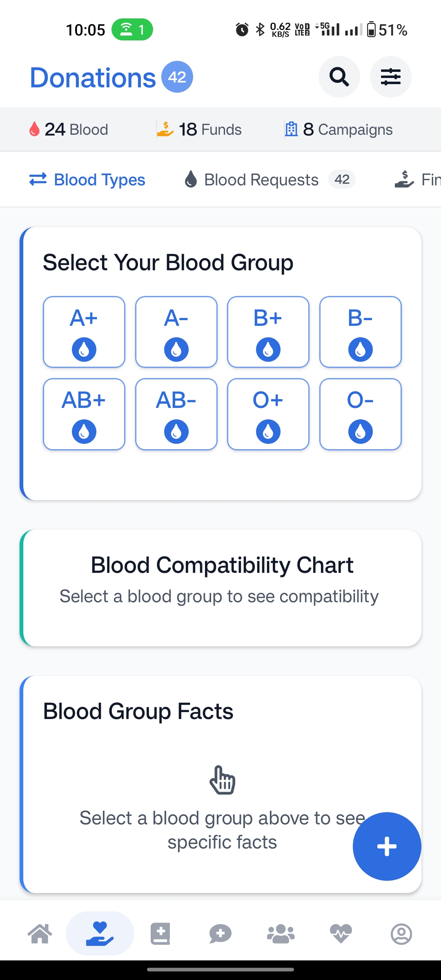Switch to the Blood Types tab

coord(87,180)
